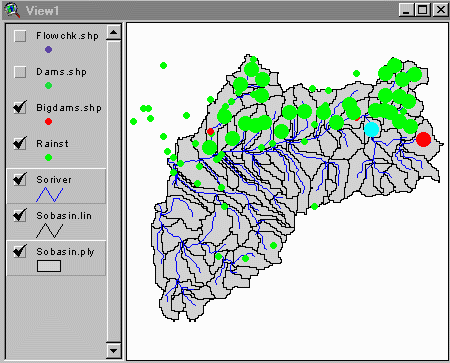The image size is (450, 363).
Task: Select the Sobasin.lin theme label
Action: coord(64,216)
